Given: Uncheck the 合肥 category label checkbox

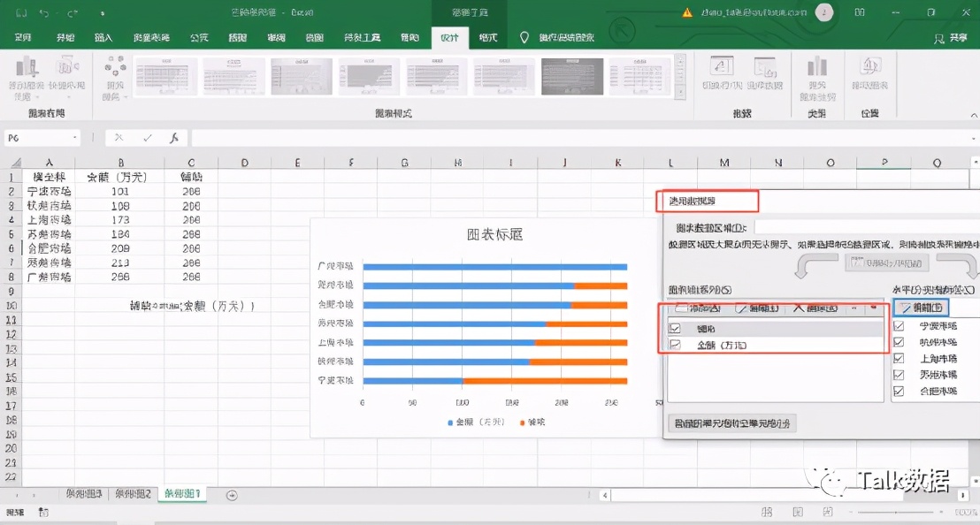Looking at the screenshot, I should click(x=899, y=391).
